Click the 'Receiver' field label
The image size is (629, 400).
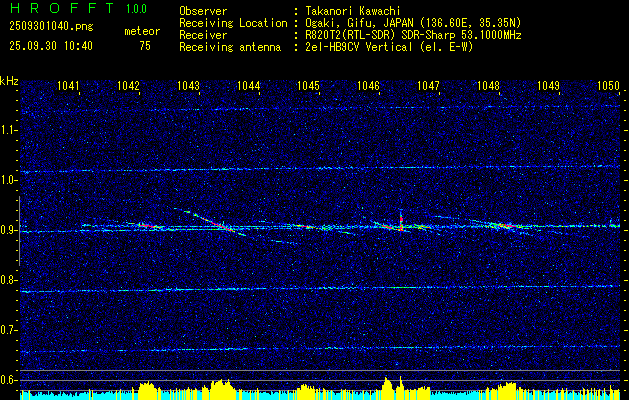[x=203, y=35]
